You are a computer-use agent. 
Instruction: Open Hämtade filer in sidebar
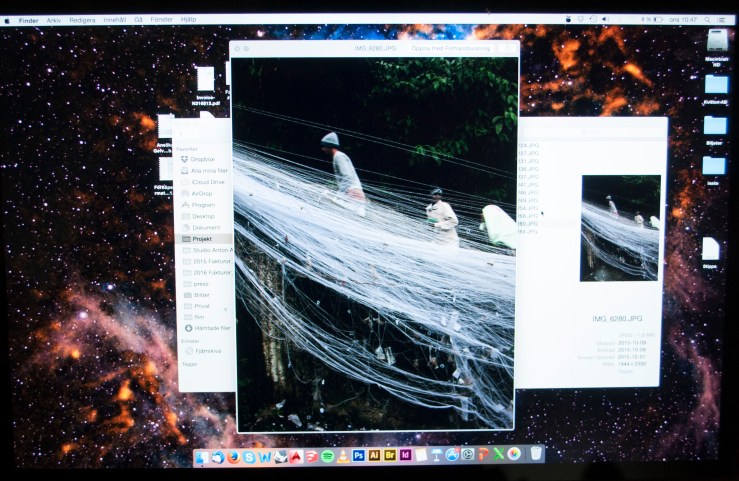pos(210,327)
